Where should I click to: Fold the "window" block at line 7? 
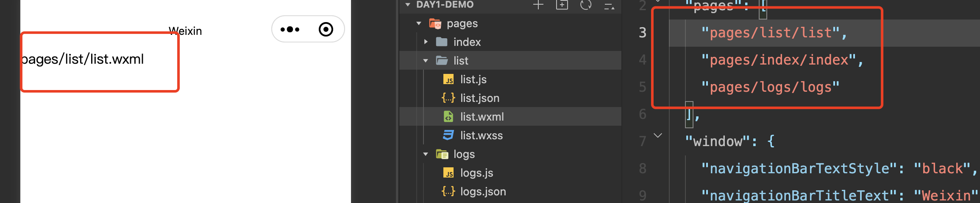(658, 136)
